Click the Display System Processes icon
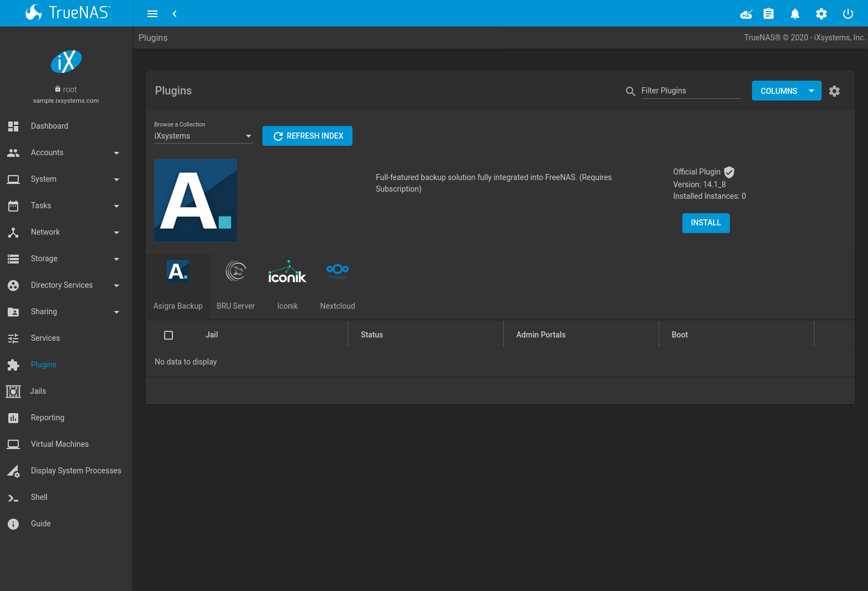The width and height of the screenshot is (868, 591). pos(13,471)
